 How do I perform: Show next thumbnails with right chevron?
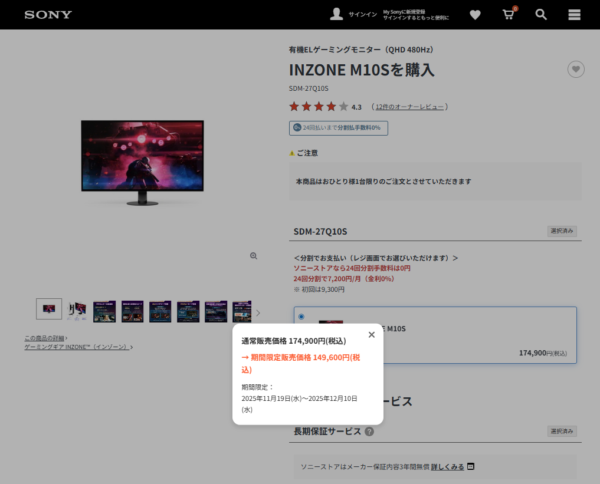point(258,312)
